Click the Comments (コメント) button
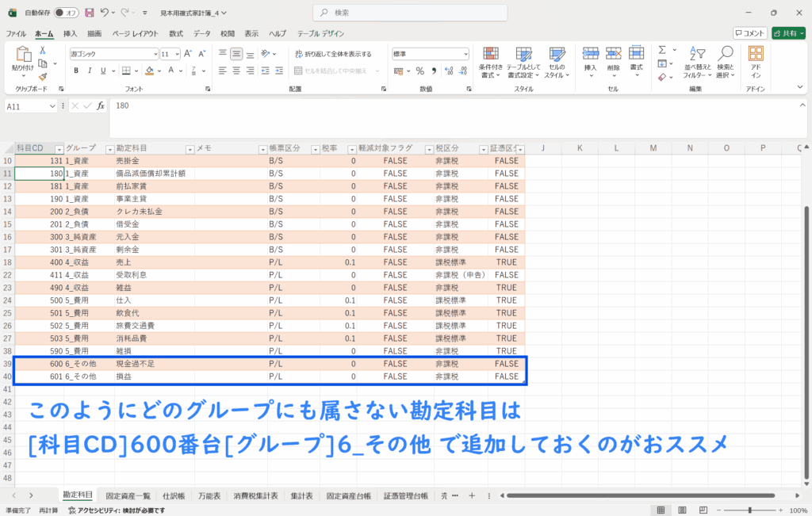Image resolution: width=812 pixels, height=516 pixels. coord(749,33)
